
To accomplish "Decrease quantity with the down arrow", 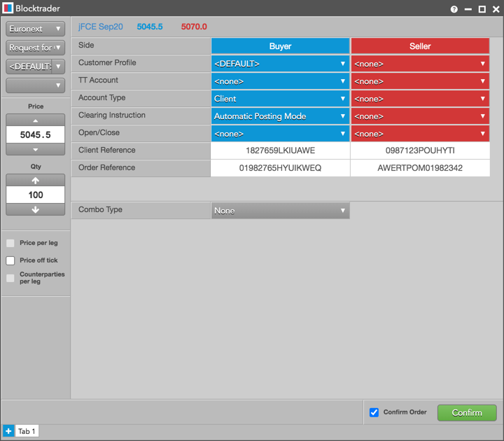I will [x=36, y=209].
